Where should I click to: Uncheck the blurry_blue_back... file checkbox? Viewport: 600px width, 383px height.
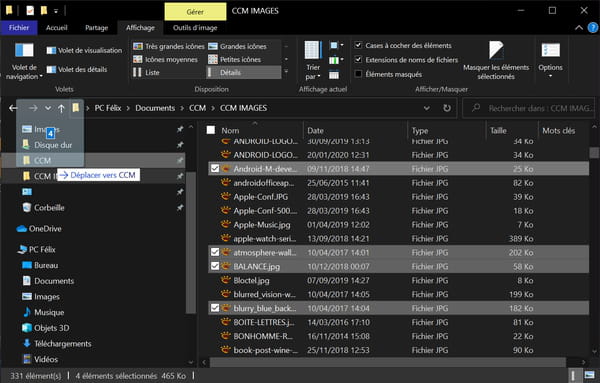click(x=215, y=308)
